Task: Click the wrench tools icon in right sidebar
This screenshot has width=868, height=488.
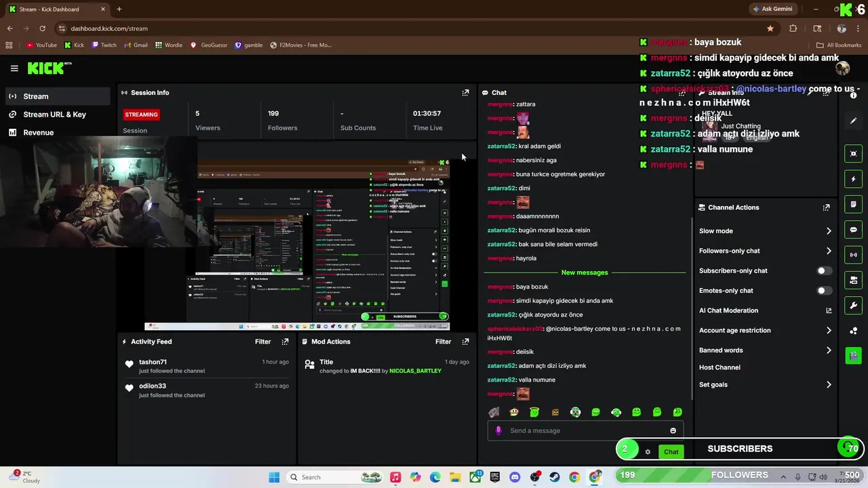Action: click(x=853, y=305)
